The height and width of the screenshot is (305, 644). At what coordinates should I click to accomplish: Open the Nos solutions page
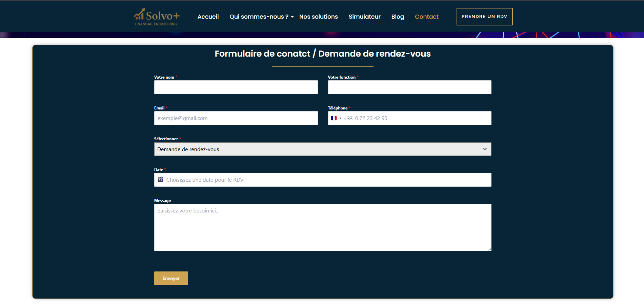pos(318,17)
